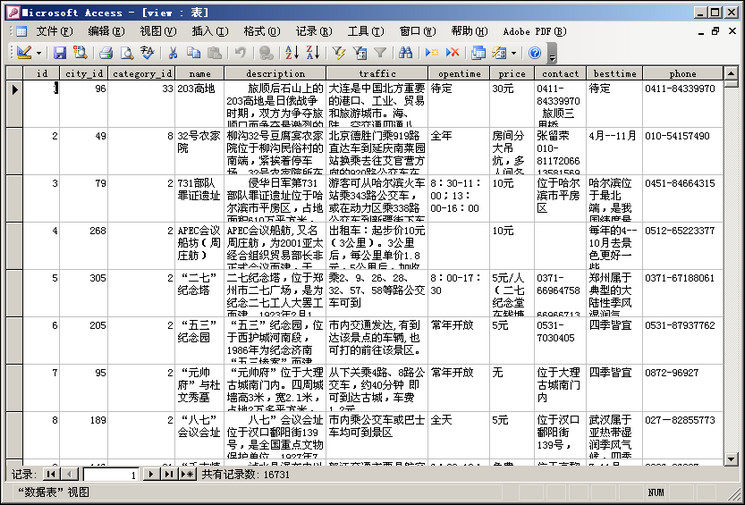This screenshot has width=745, height=505.
Task: Open the 窗口(W) menu
Action: point(417,31)
